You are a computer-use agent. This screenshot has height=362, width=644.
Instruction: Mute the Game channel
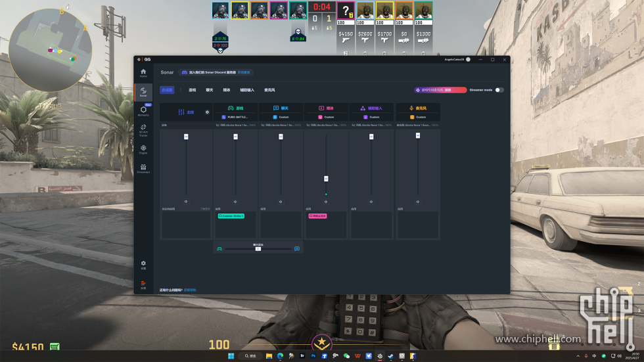[x=235, y=202]
